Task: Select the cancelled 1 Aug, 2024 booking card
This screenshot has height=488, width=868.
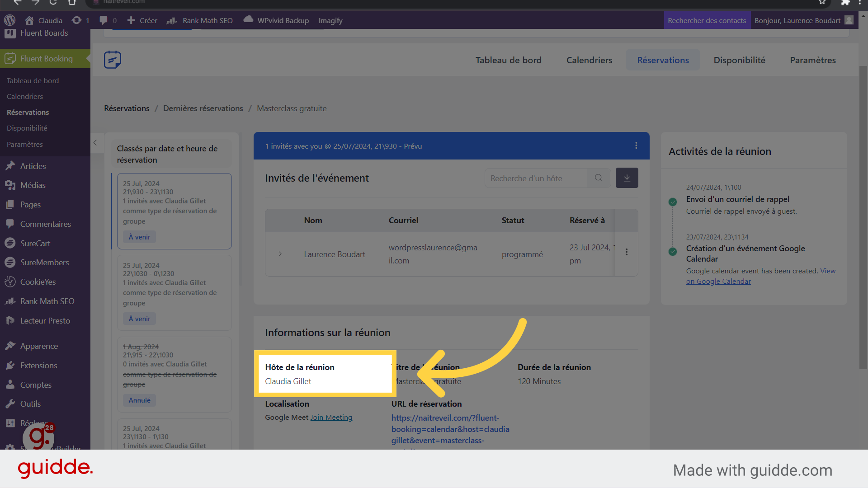Action: click(175, 374)
